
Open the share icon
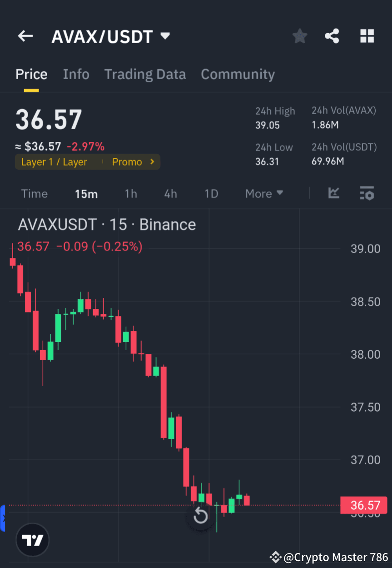point(332,36)
